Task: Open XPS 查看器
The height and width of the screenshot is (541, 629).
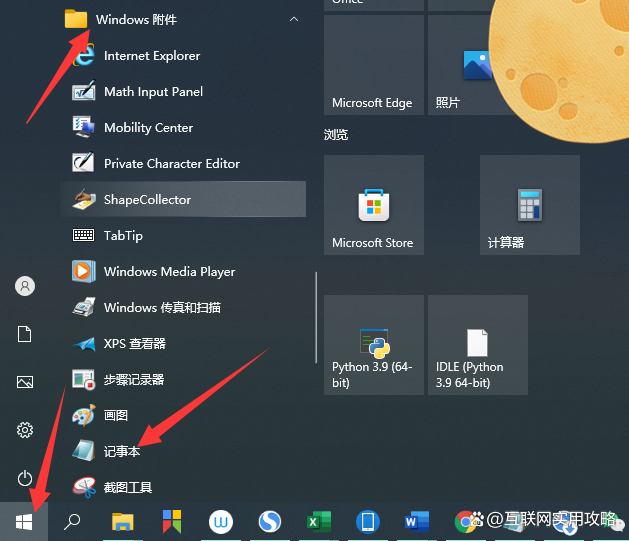Action: pyautogui.click(x=183, y=344)
